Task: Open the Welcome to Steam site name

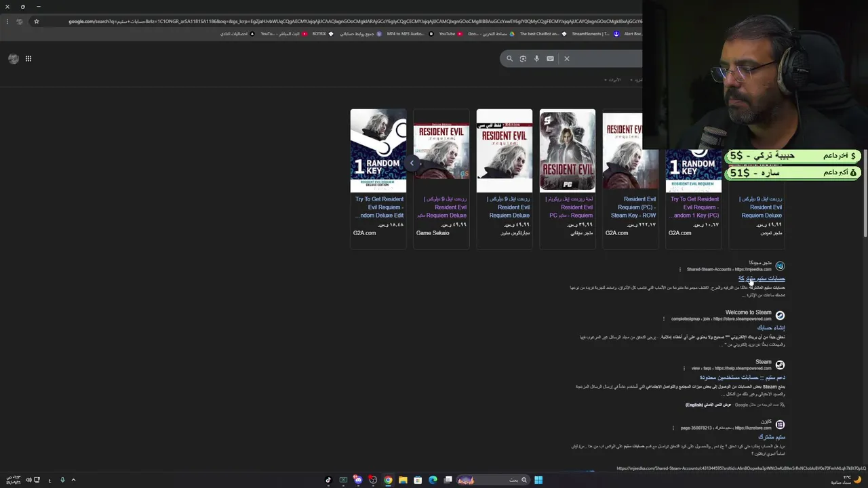Action: point(748,312)
